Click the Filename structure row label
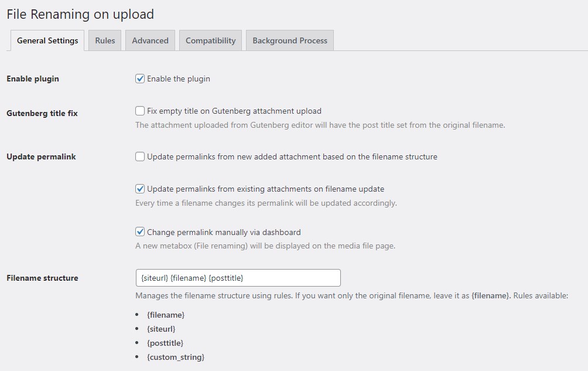Screen dimensions: 588x371 click(x=42, y=278)
